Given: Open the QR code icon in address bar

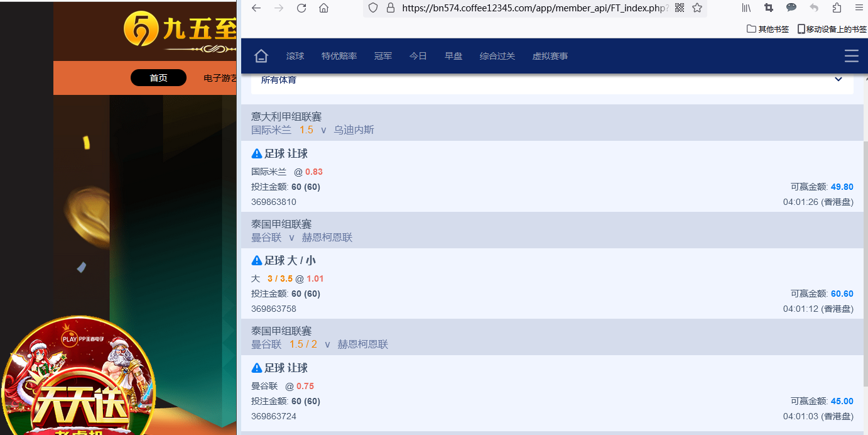Looking at the screenshot, I should [x=679, y=8].
